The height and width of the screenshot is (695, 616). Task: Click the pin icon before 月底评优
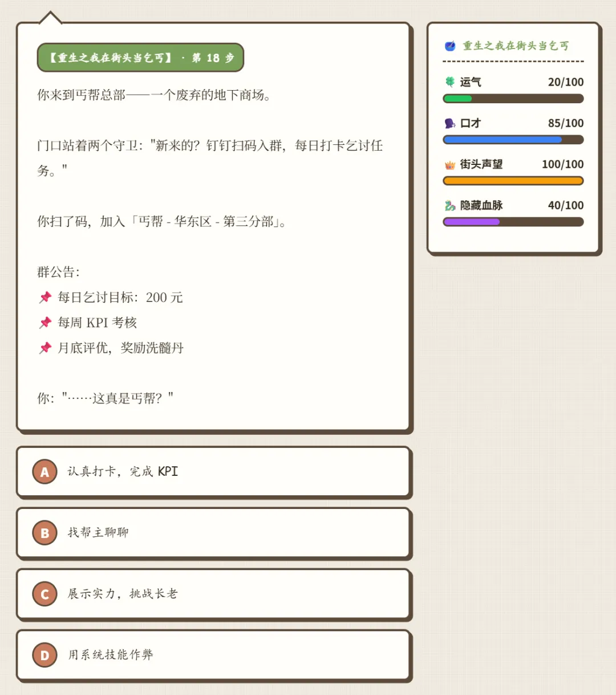point(46,347)
